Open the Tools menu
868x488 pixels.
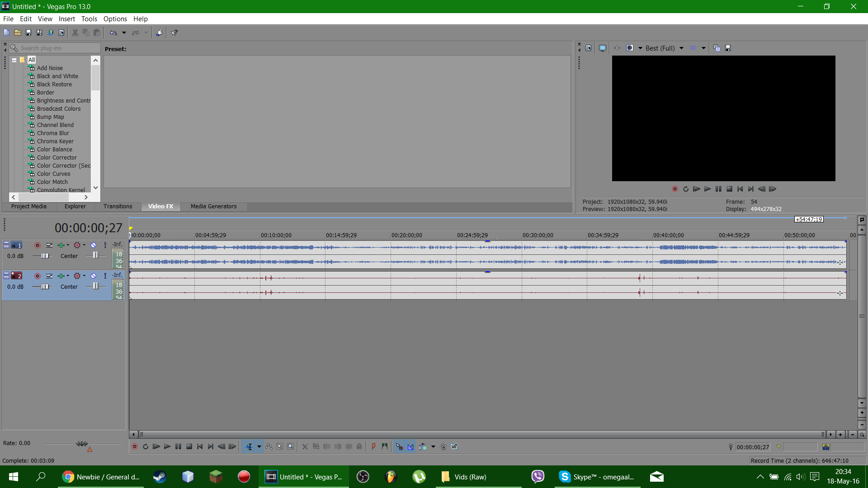point(89,19)
